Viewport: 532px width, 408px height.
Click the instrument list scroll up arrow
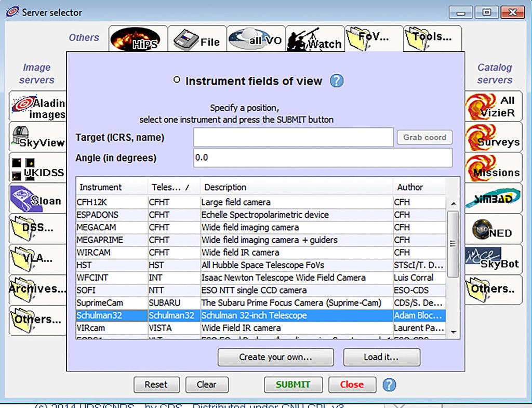453,204
